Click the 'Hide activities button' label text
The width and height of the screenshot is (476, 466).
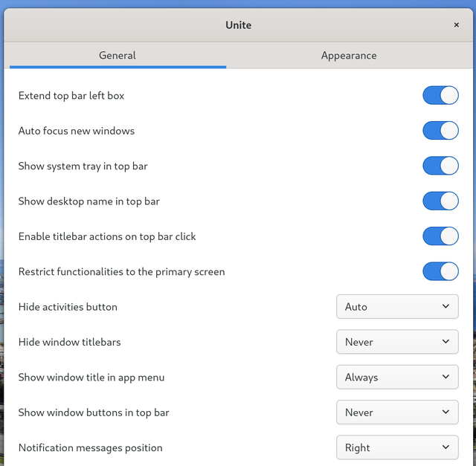pyautogui.click(x=68, y=307)
